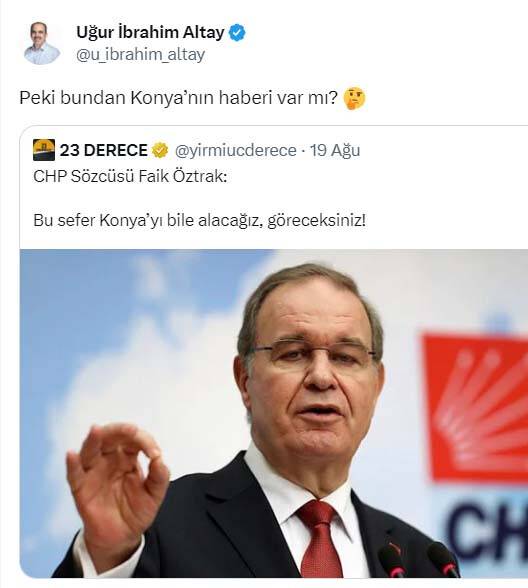Click the thinking face emoji
Screen dimensions: 528x588
tap(354, 98)
